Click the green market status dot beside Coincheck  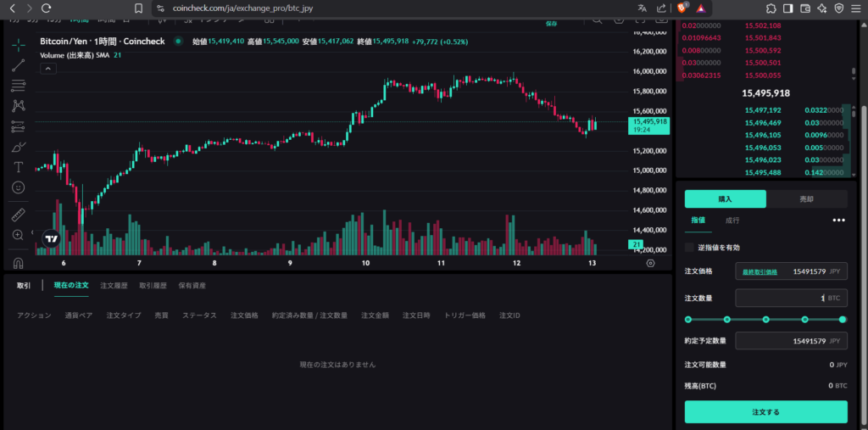(x=178, y=41)
